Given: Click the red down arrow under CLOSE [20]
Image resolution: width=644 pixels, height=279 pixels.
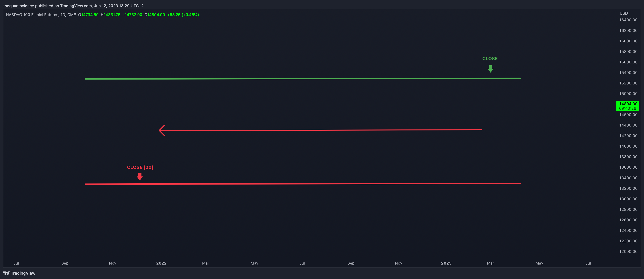Looking at the screenshot, I should point(140,177).
